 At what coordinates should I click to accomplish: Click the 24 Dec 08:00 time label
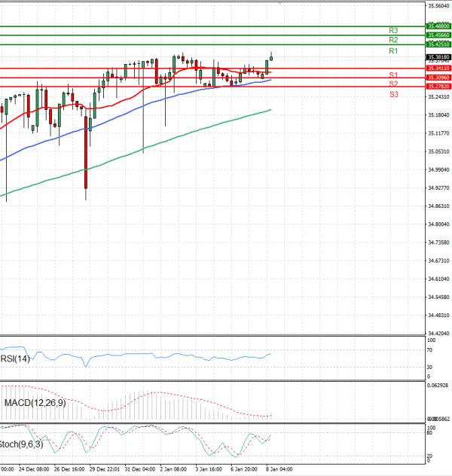(34, 469)
